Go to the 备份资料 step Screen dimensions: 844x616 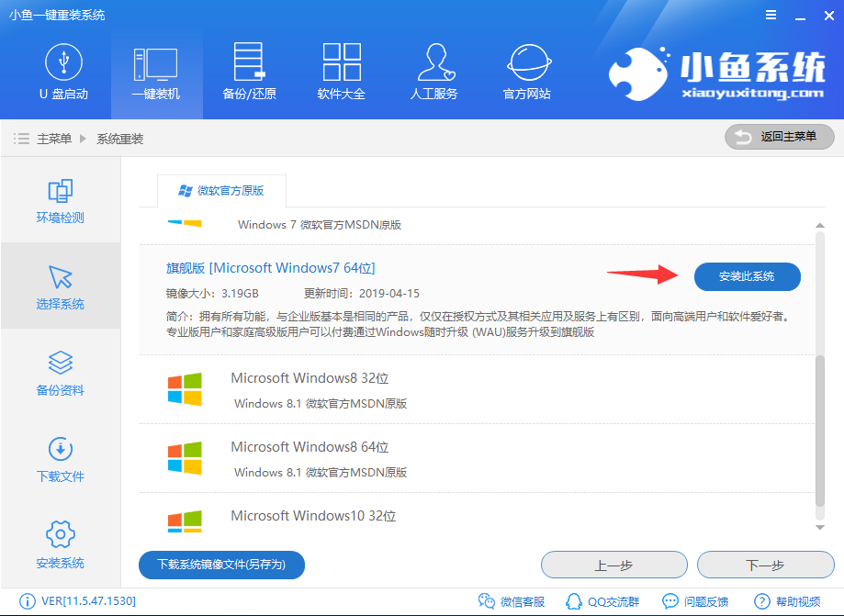pos(61,374)
